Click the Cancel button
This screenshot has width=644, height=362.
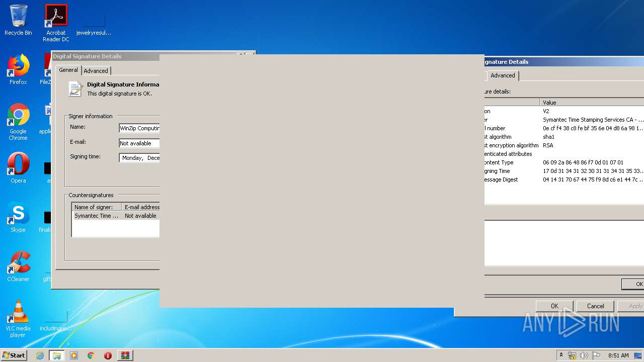pyautogui.click(x=595, y=306)
